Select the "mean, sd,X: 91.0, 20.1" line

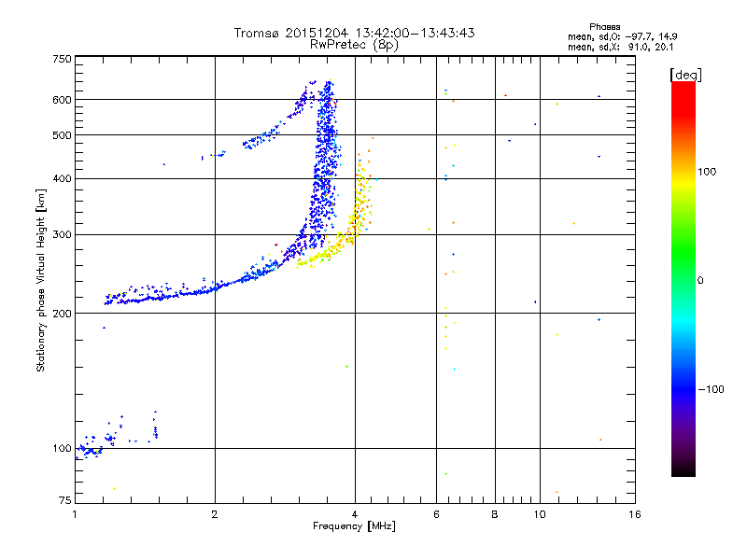click(620, 48)
